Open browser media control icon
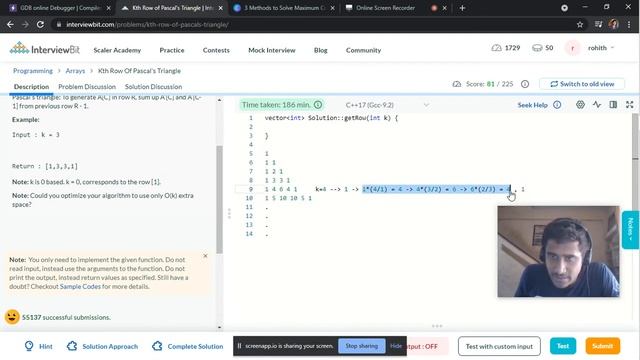The width and height of the screenshot is (640, 360). click(598, 24)
